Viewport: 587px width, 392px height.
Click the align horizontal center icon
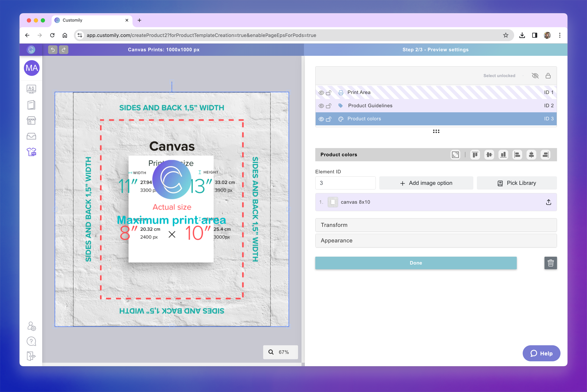[531, 155]
